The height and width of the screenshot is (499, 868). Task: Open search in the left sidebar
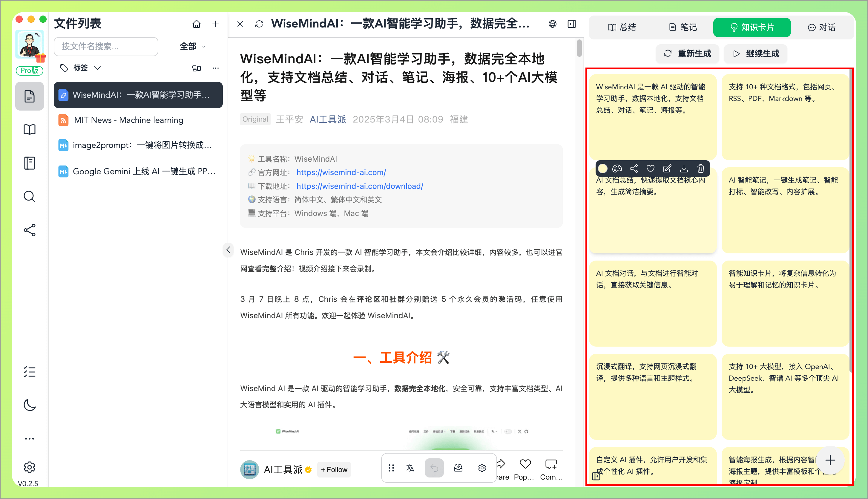click(30, 196)
